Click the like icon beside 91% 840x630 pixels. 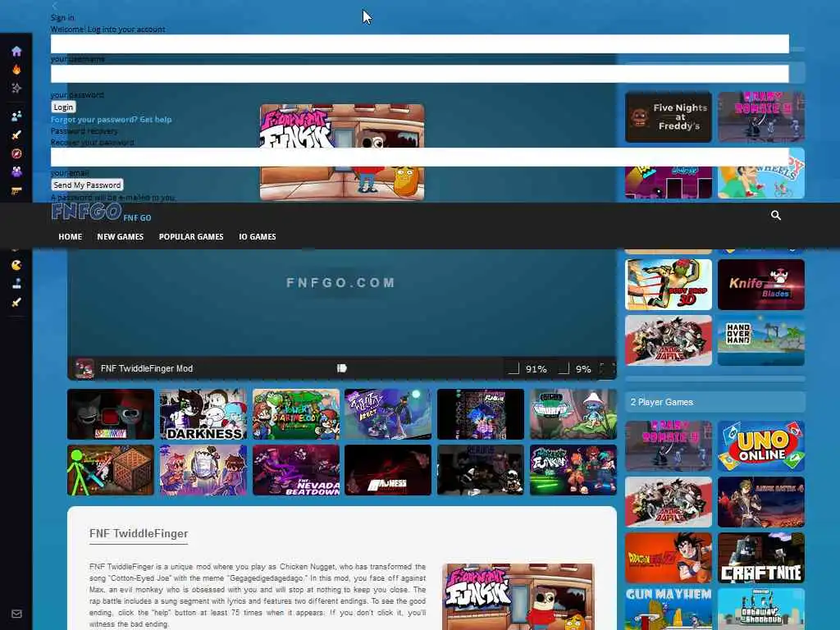click(x=514, y=368)
